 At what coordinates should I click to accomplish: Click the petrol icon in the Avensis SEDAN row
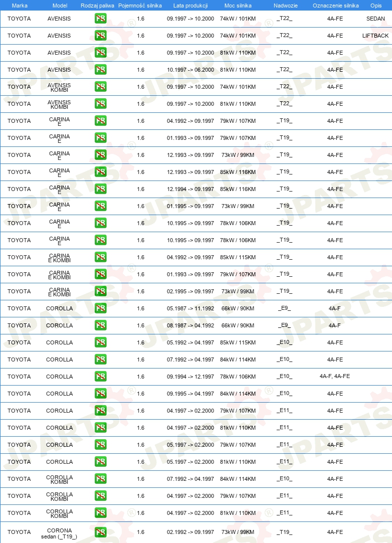pyautogui.click(x=100, y=19)
